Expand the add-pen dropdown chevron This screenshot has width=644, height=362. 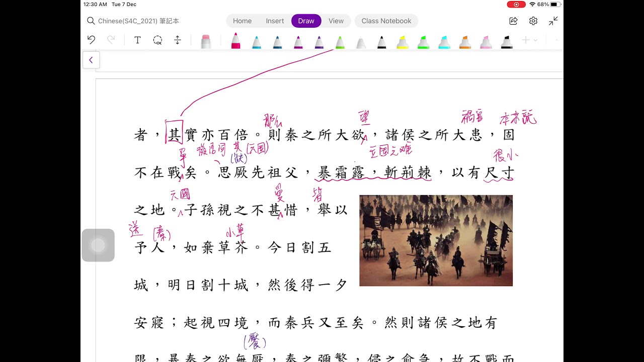pyautogui.click(x=535, y=40)
